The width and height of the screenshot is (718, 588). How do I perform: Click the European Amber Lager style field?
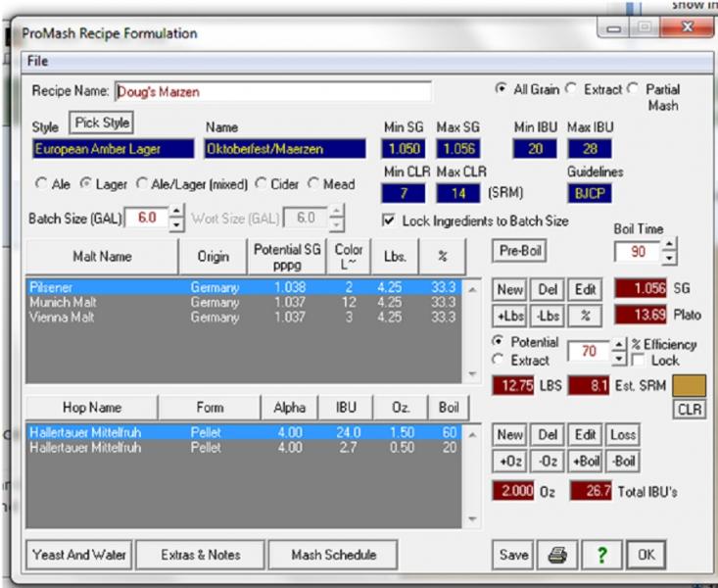113,149
